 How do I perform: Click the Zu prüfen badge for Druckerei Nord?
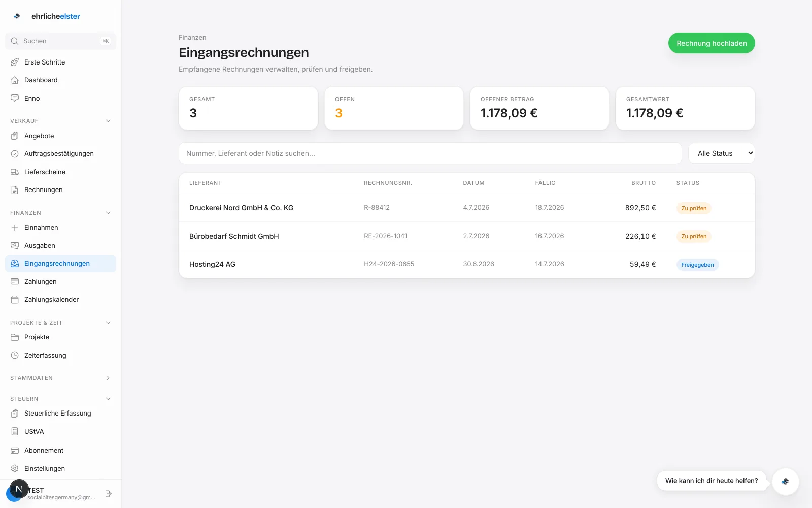click(x=694, y=208)
